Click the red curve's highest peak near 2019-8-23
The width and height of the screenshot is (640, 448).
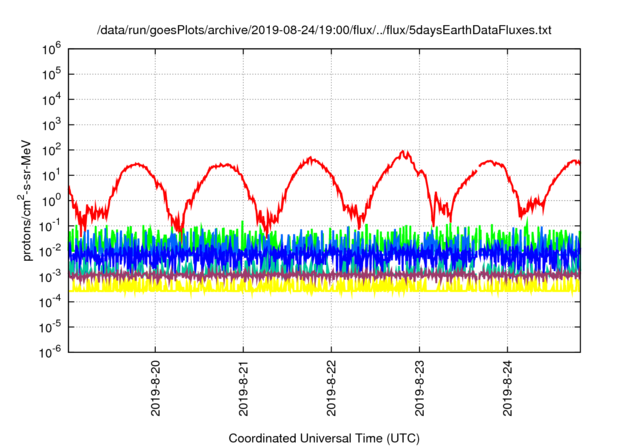click(404, 153)
